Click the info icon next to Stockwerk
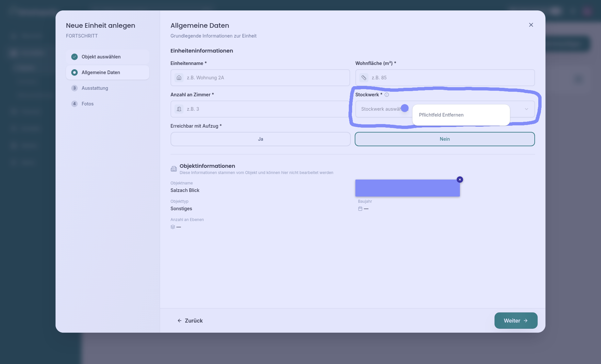The image size is (601, 364). tap(387, 95)
